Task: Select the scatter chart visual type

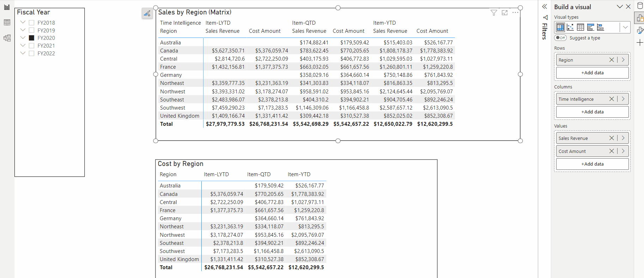Action: [570, 27]
